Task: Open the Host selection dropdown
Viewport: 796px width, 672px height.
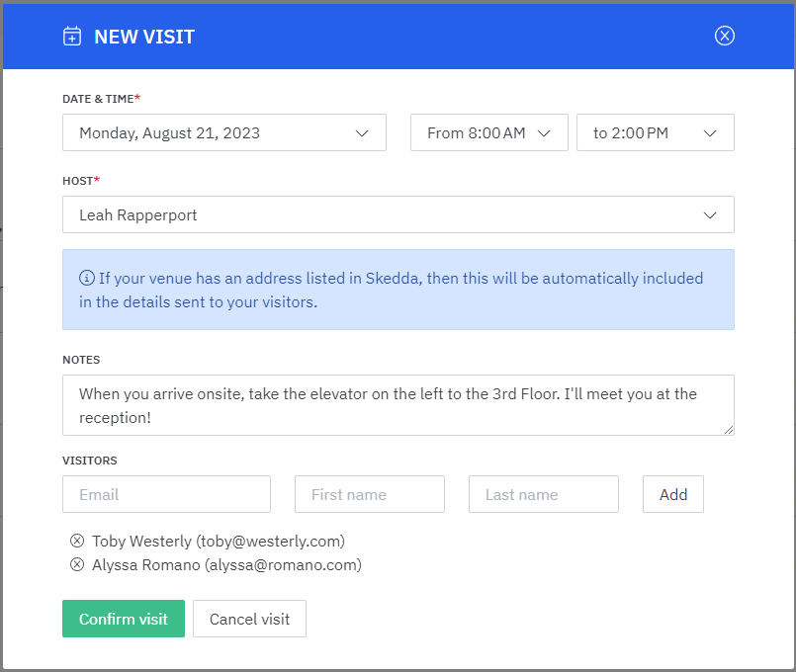Action: pyautogui.click(x=710, y=214)
